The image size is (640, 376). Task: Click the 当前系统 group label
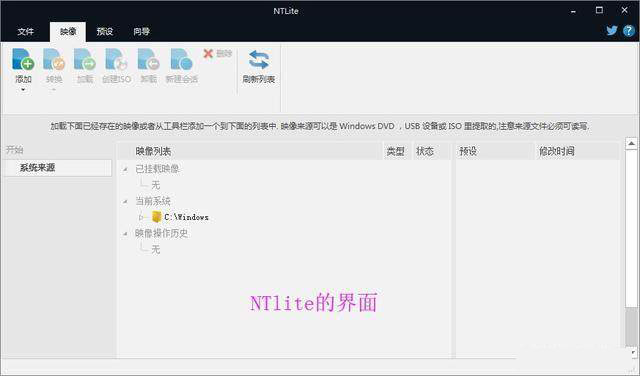click(153, 201)
